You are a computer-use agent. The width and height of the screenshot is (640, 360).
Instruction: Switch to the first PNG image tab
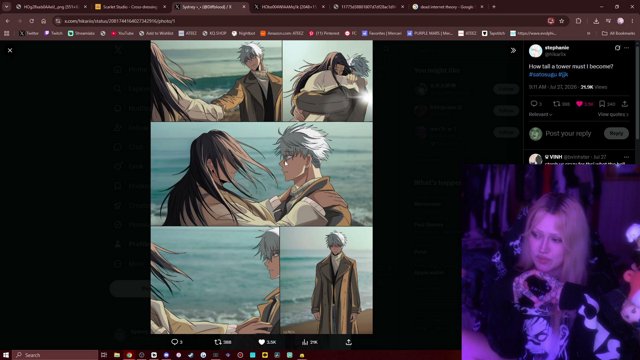pyautogui.click(x=51, y=7)
